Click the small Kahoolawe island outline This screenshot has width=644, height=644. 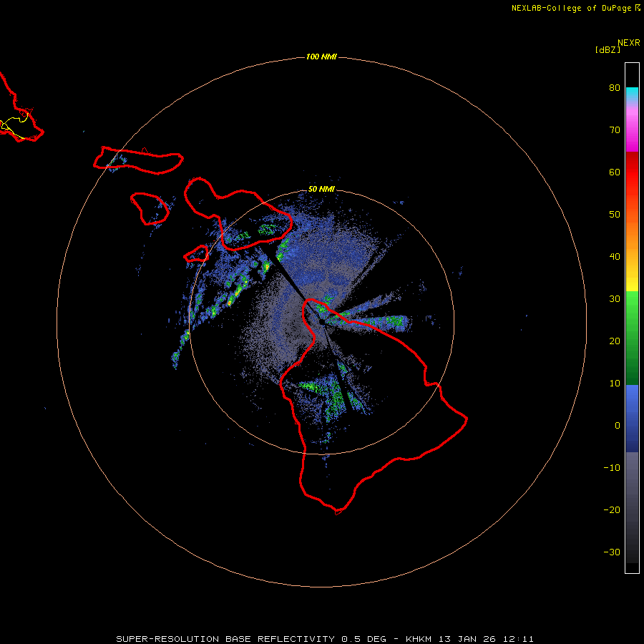coord(196,254)
